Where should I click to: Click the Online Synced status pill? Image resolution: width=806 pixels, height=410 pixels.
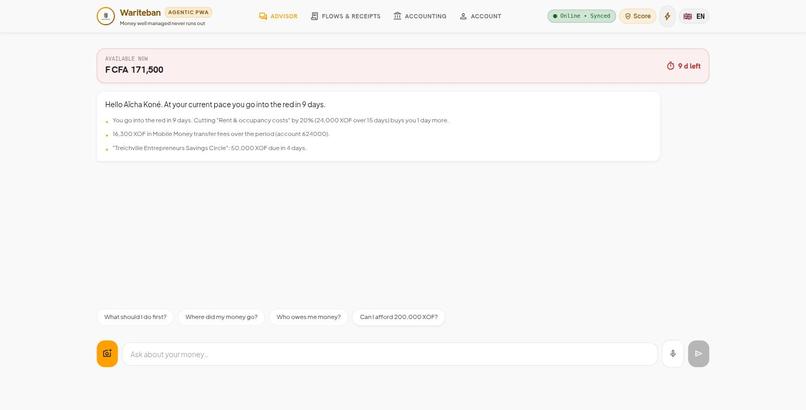tap(581, 16)
